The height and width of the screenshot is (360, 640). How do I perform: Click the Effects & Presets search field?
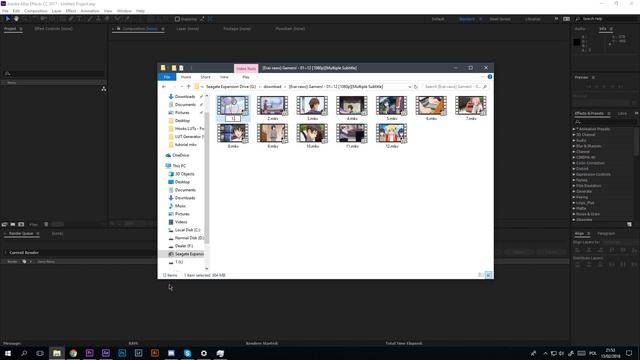[x=605, y=122]
